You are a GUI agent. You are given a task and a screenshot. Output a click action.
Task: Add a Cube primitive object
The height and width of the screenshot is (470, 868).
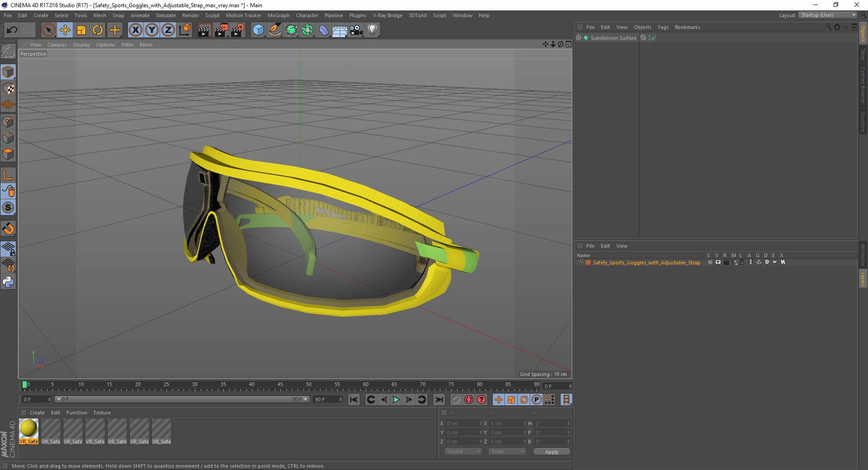(258, 30)
